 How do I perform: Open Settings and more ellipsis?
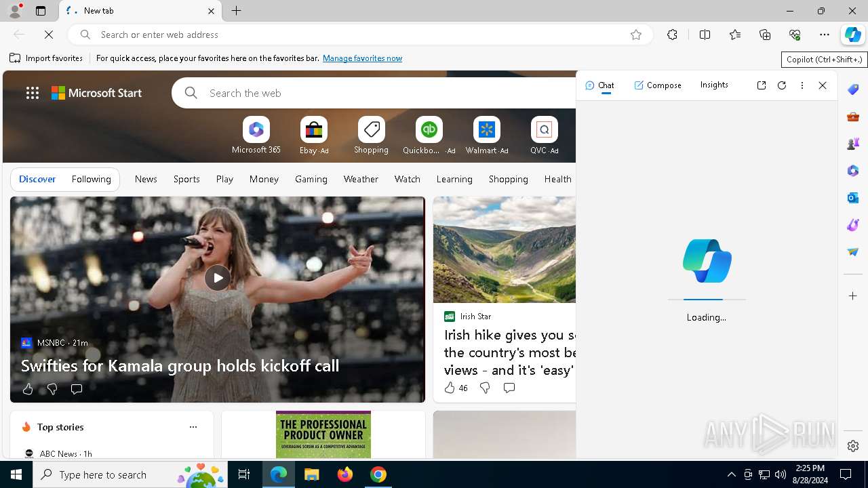825,35
